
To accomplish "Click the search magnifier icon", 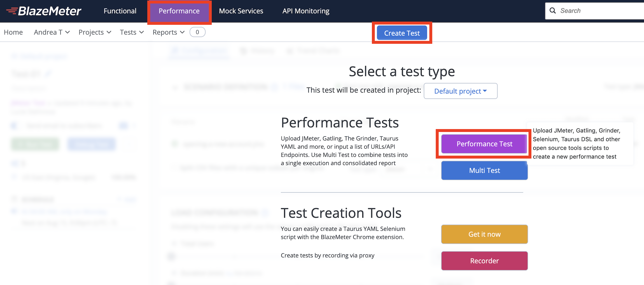I will [x=552, y=11].
